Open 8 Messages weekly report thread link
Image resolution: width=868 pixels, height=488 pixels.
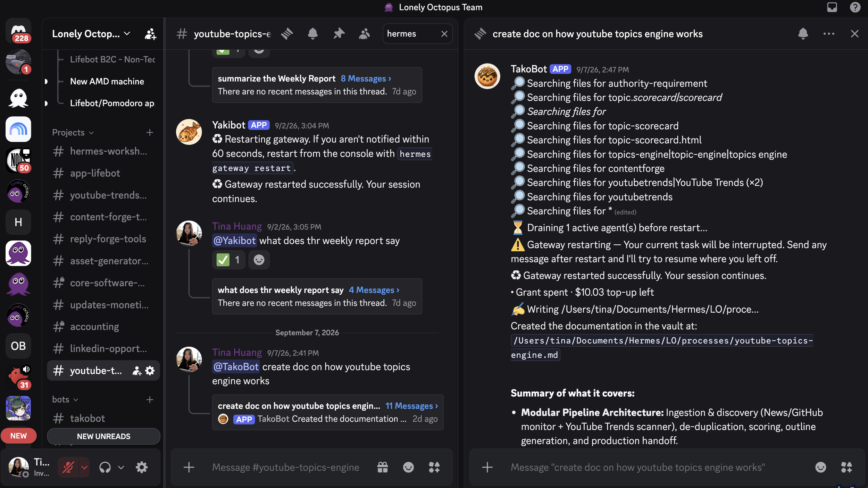(x=366, y=79)
